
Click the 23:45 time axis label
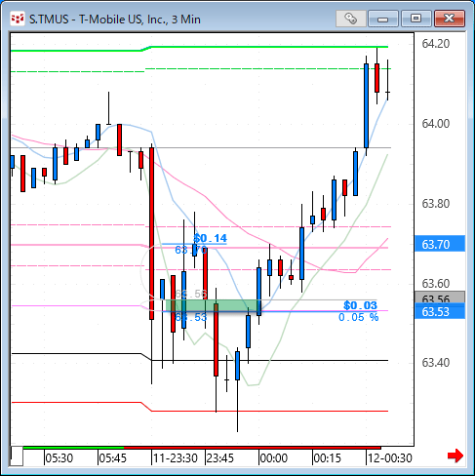pyautogui.click(x=220, y=458)
